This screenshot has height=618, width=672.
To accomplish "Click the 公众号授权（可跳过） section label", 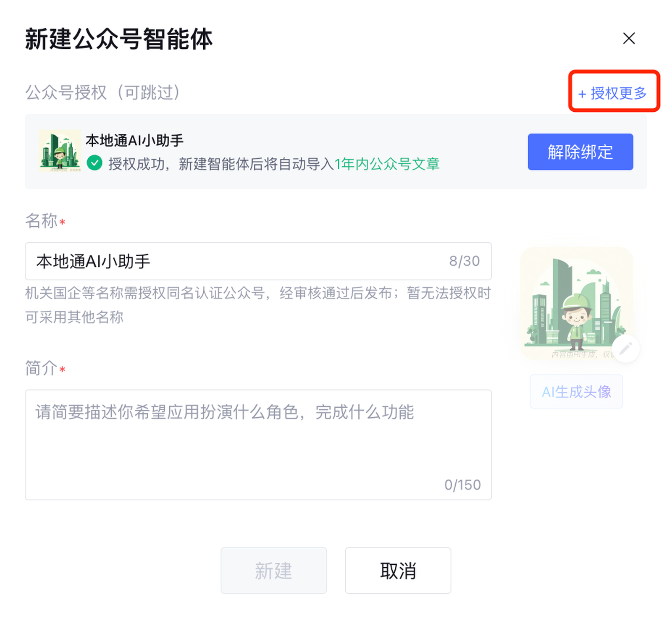I will (103, 92).
